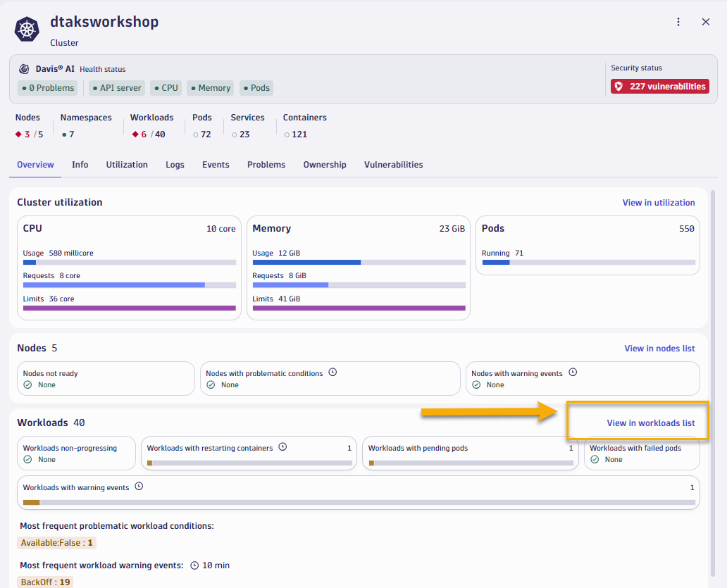The image size is (727, 588).
Task: Click the shield icon in vulnerabilities badge
Action: 619,87
